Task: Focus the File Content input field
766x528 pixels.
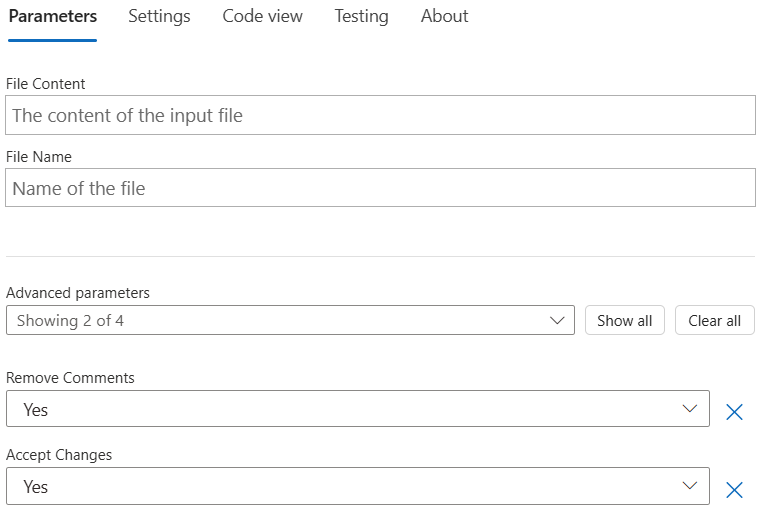Action: (380, 115)
